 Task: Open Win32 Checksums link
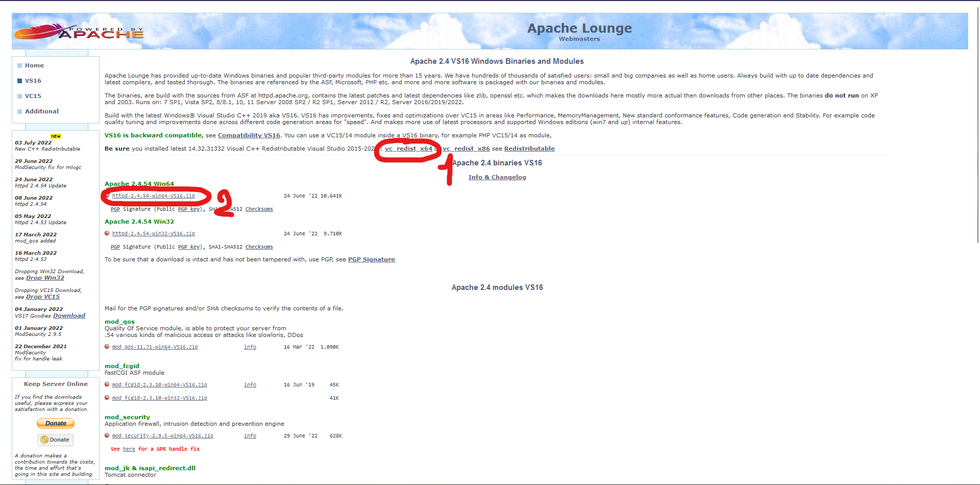coord(259,247)
